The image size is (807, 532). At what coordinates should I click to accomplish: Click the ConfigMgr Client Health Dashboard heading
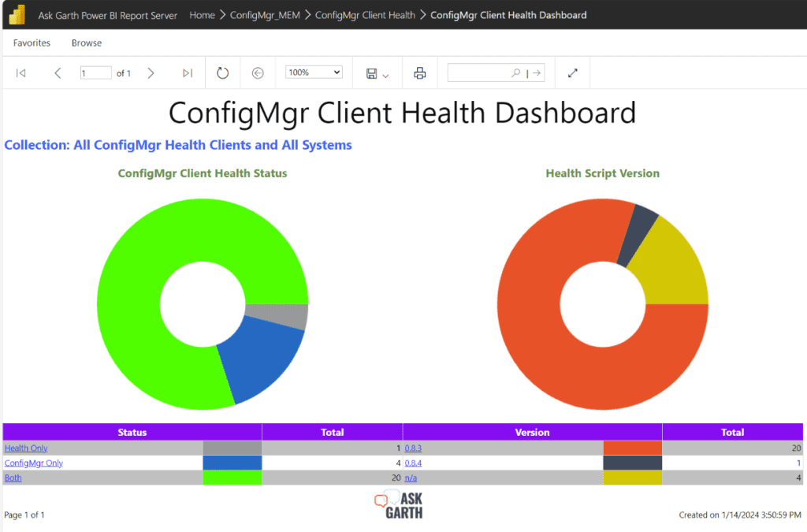pyautogui.click(x=403, y=113)
